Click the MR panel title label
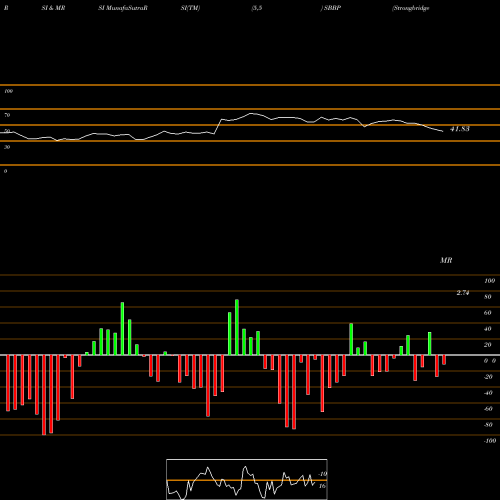 (x=446, y=260)
